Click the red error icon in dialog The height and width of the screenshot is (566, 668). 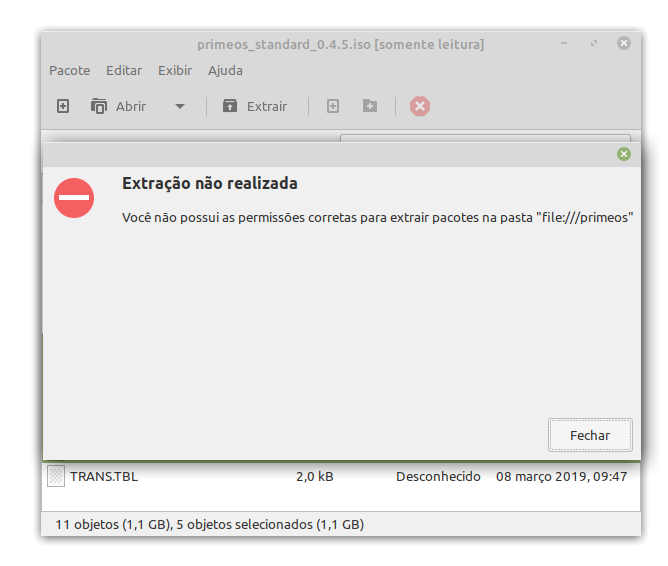74,198
